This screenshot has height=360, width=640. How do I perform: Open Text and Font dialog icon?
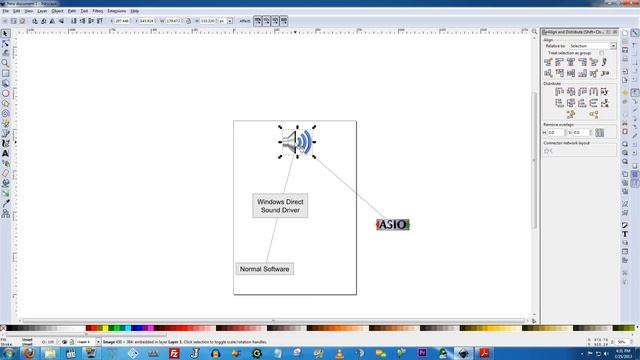[625, 234]
